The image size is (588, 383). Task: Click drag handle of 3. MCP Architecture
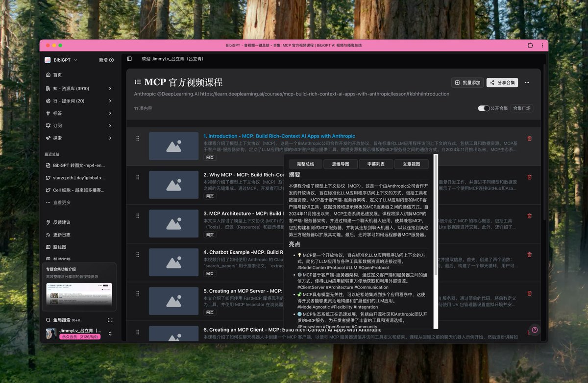tap(138, 216)
